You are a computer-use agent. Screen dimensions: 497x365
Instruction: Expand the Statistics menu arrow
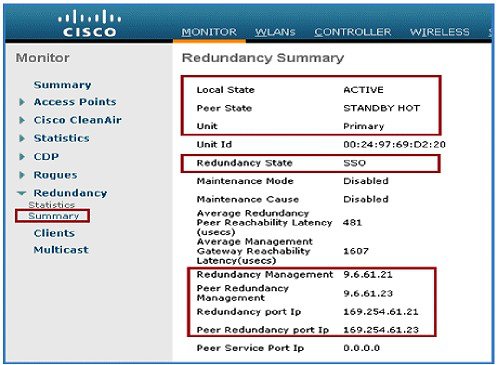click(x=22, y=138)
